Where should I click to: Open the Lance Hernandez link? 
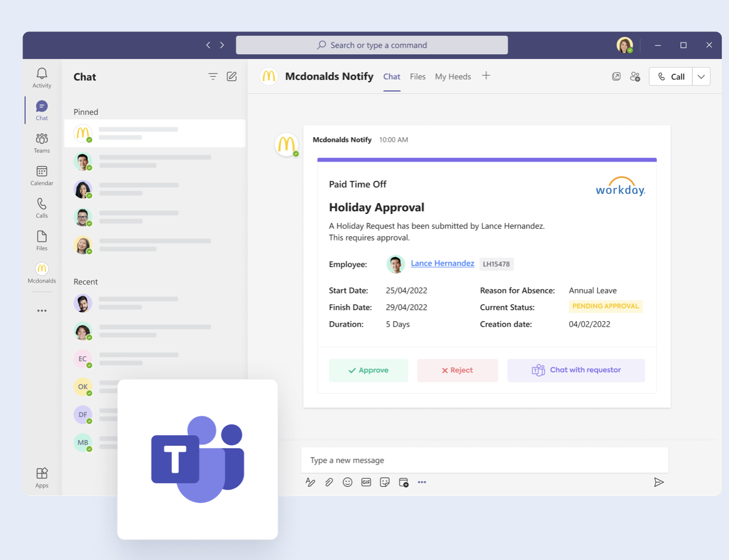click(x=442, y=263)
